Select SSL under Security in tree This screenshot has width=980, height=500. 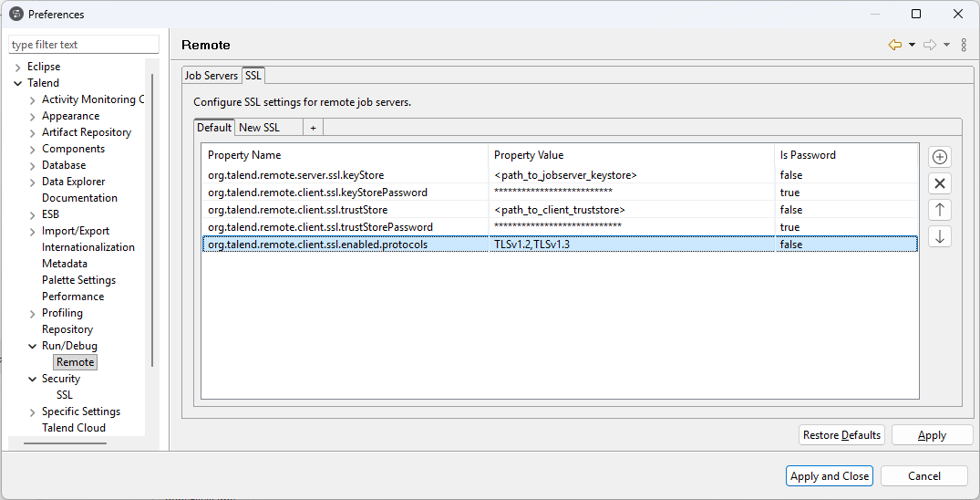64,395
